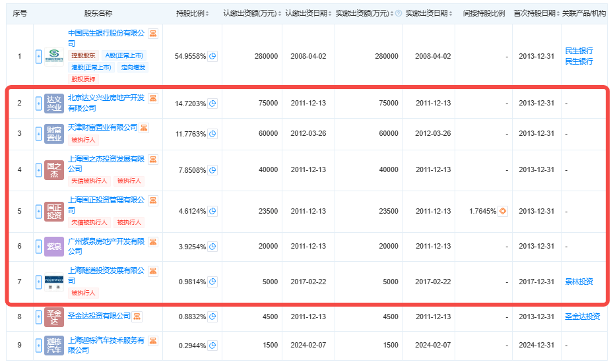Expand row 1 with the plus button

(x=38, y=57)
